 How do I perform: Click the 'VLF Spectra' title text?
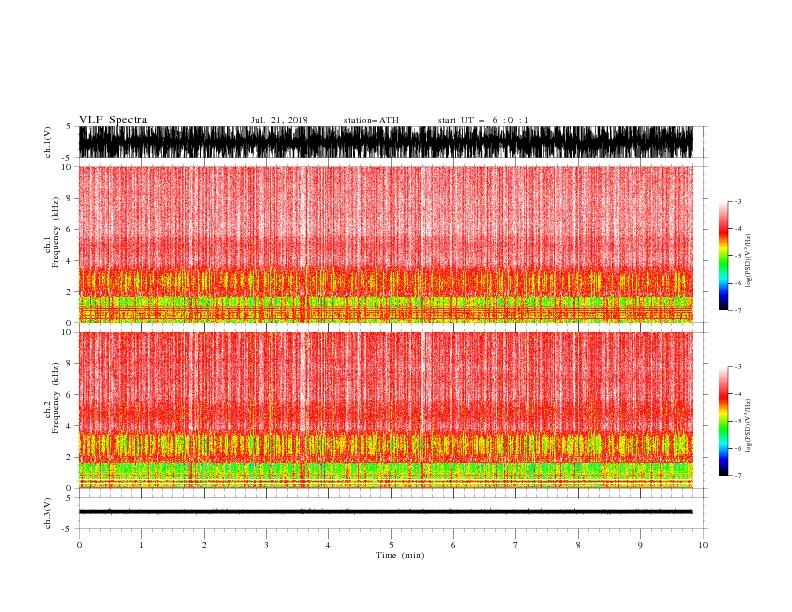[x=113, y=120]
